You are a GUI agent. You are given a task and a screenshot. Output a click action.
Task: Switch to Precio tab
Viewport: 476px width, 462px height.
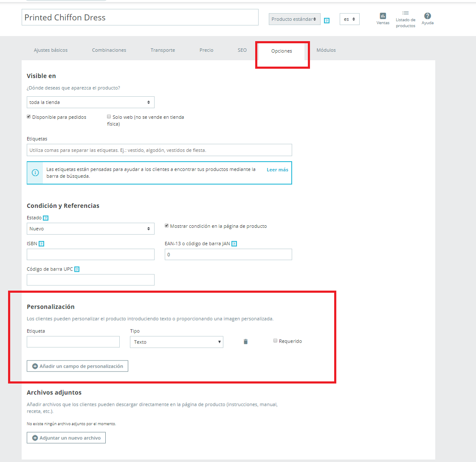[x=206, y=50]
